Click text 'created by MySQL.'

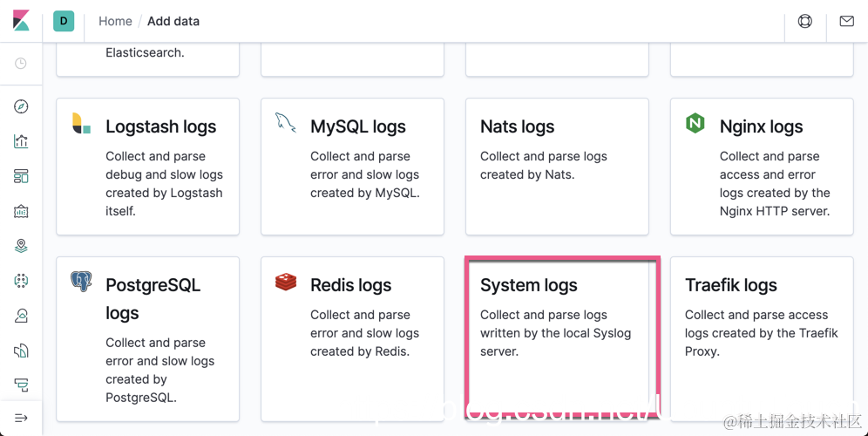point(365,193)
